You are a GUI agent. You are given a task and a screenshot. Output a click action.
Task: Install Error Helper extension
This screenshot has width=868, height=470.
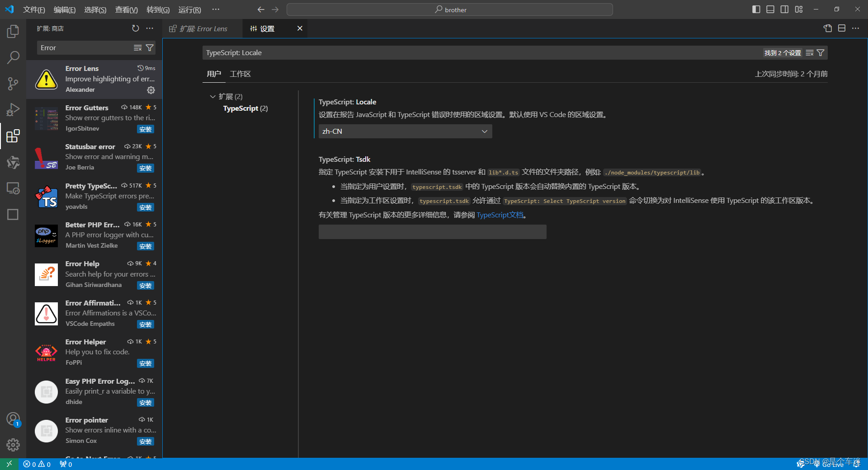point(146,364)
